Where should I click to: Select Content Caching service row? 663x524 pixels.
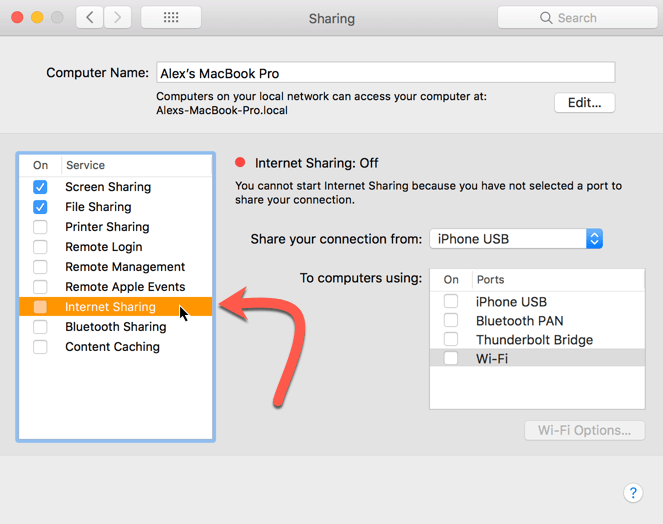115,347
